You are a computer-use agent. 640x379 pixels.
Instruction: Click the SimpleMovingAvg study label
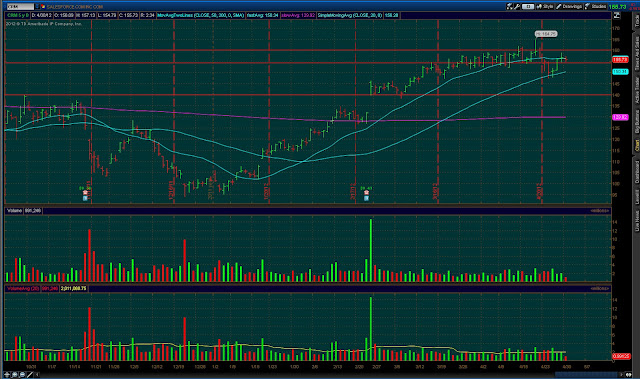pos(350,16)
